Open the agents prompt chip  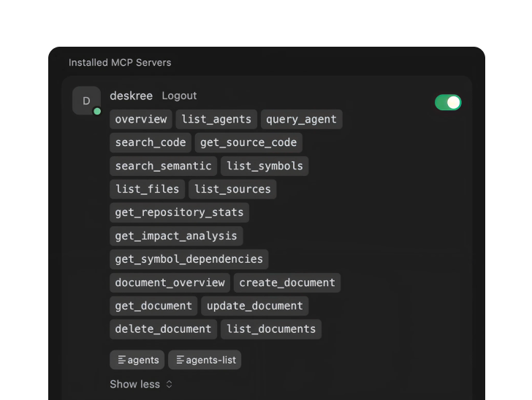(137, 360)
